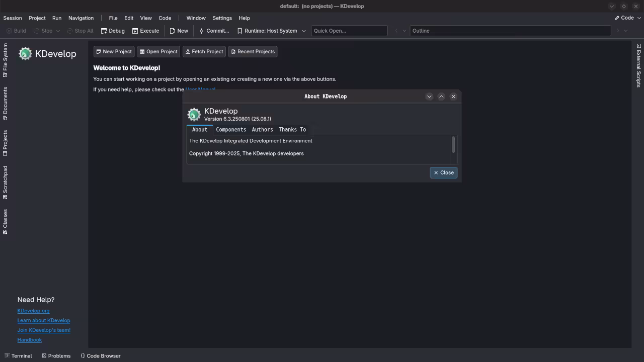Open the Session menu
Viewport: 644px width, 362px height.
[13, 18]
